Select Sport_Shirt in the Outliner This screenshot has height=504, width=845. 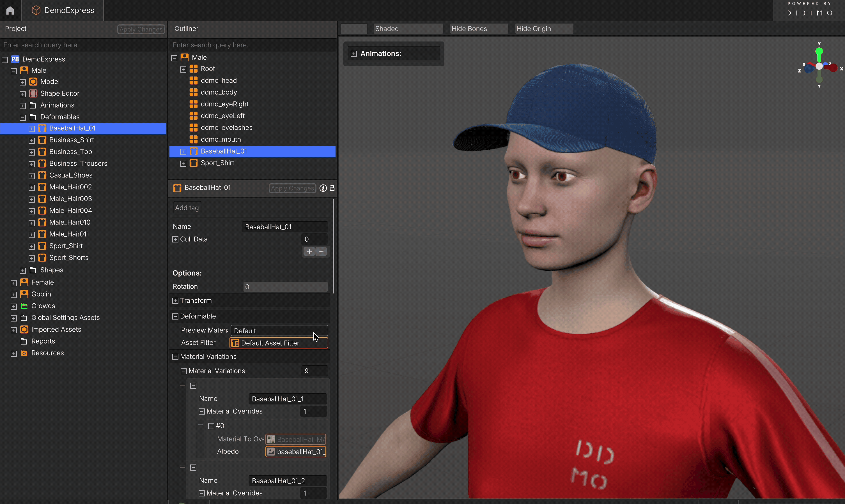[x=217, y=163]
